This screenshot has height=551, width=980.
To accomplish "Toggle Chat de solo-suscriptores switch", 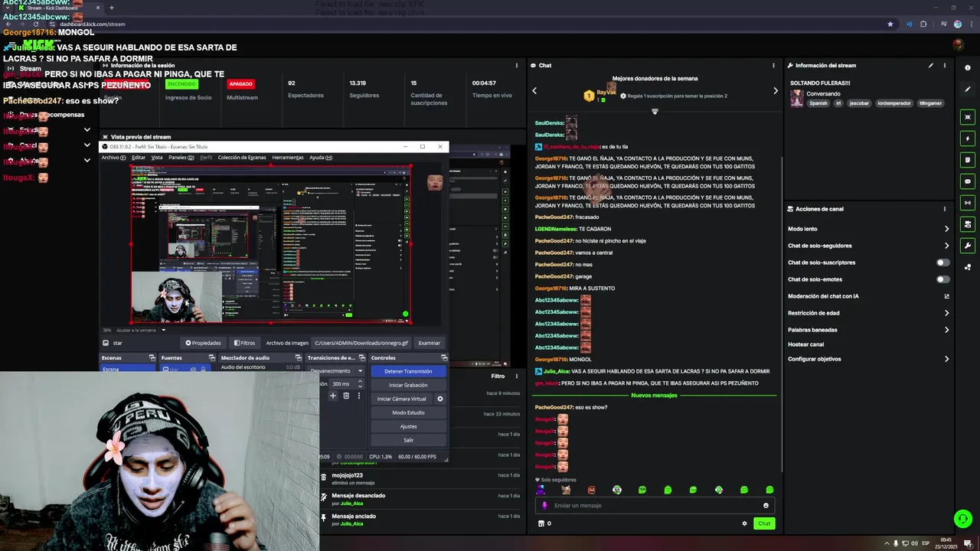I will (943, 262).
